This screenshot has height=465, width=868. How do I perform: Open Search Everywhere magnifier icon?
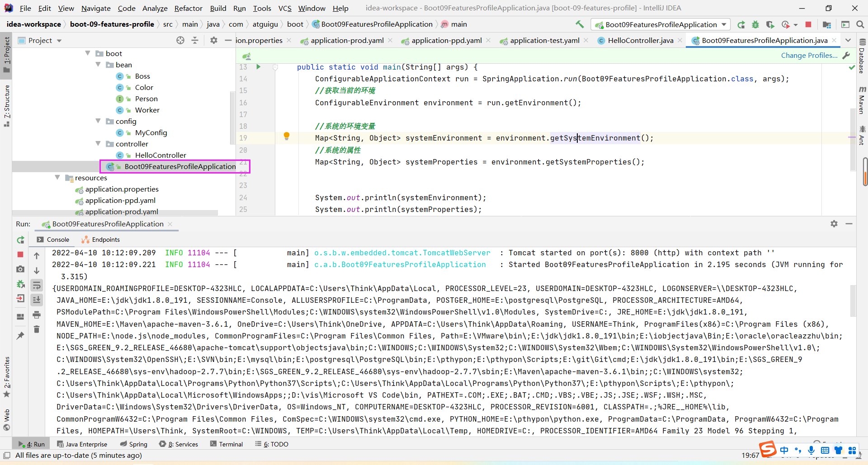click(x=860, y=24)
